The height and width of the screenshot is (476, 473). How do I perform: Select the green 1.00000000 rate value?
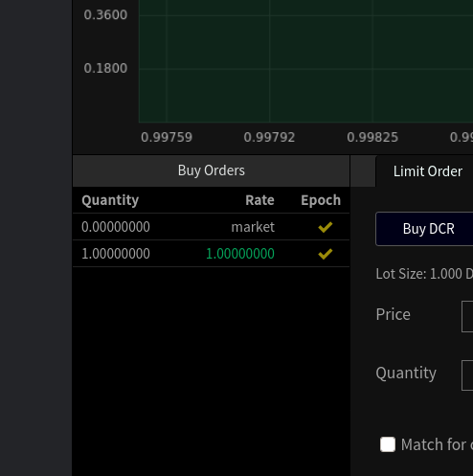pos(240,254)
